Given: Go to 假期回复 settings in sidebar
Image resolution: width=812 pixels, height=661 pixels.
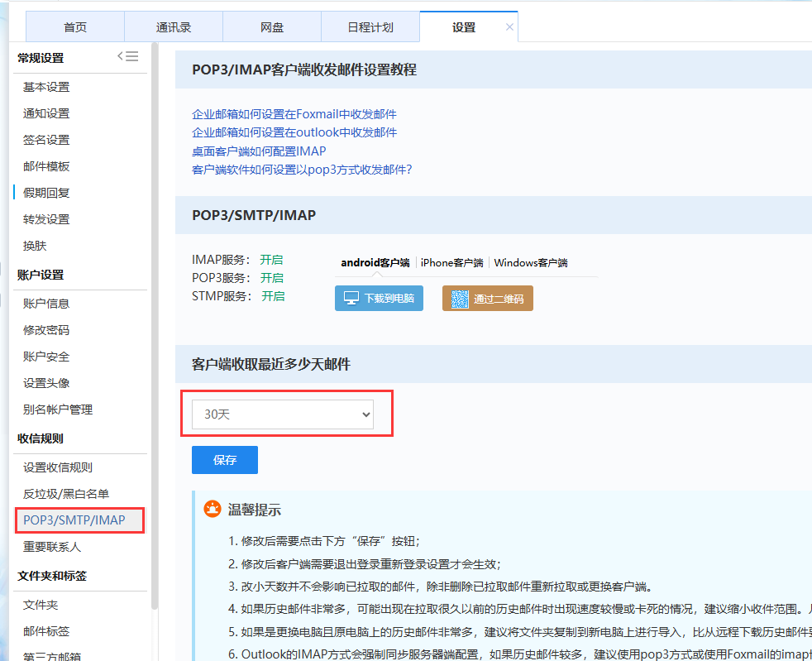Looking at the screenshot, I should click(46, 193).
